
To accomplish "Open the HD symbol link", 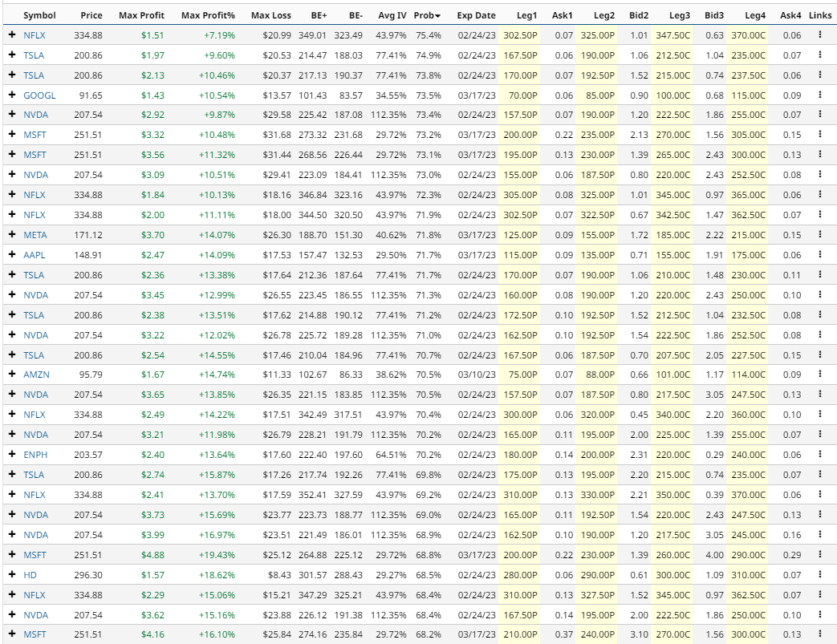I will pyautogui.click(x=30, y=575).
